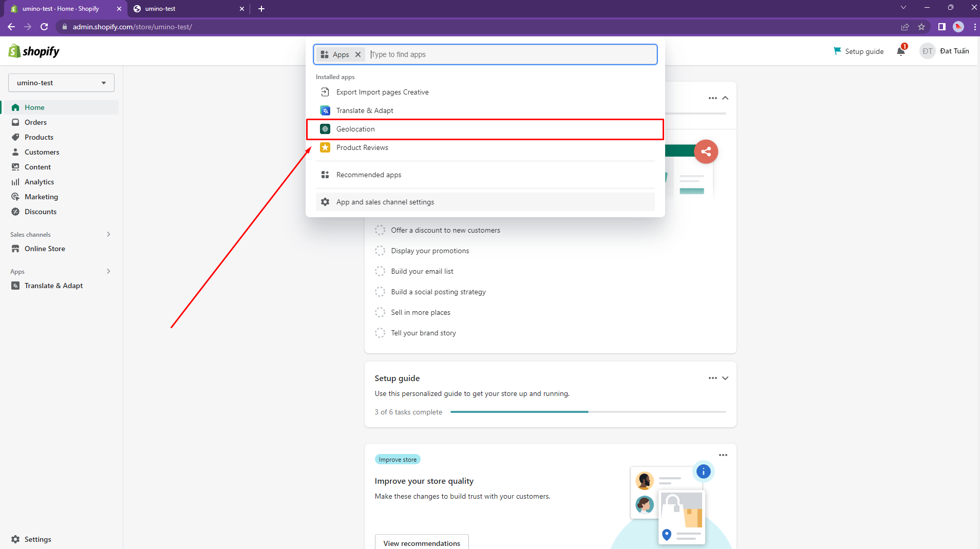Bookmark this page with star icon
Viewport: 980px width, 549px height.
coord(921,27)
